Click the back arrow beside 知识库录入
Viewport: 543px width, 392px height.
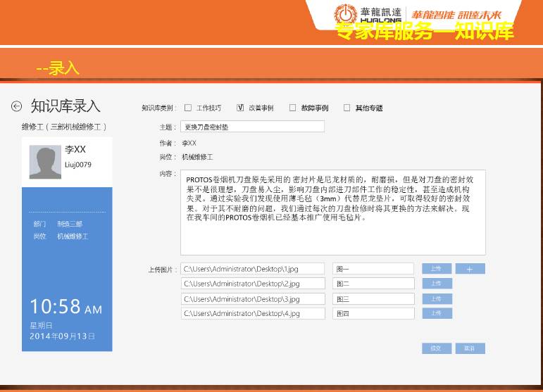17,106
